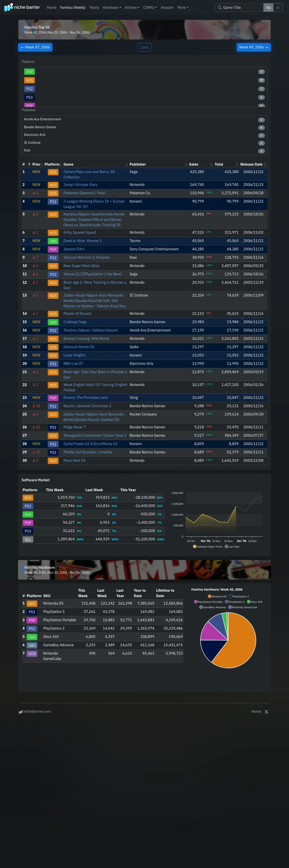
Task: Click PSP badge beside Jeanne D'Arc
Action: 53,249
